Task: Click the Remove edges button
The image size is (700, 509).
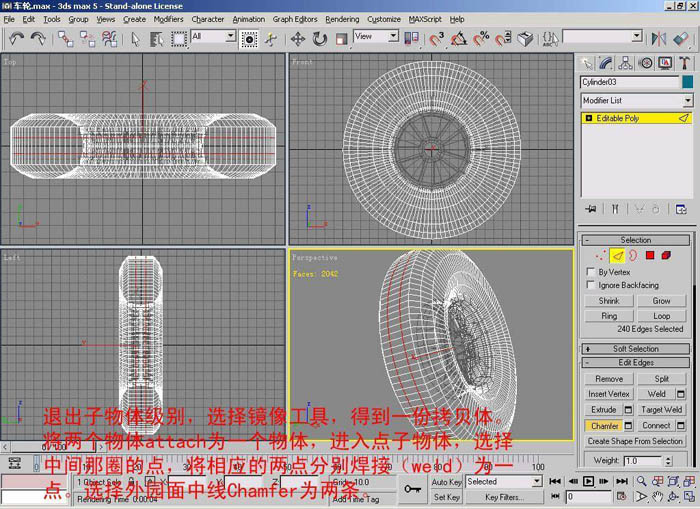Action: [609, 379]
